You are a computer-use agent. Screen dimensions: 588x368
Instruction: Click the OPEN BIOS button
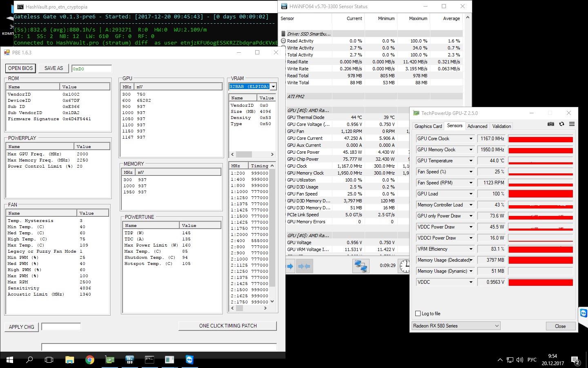click(20, 68)
